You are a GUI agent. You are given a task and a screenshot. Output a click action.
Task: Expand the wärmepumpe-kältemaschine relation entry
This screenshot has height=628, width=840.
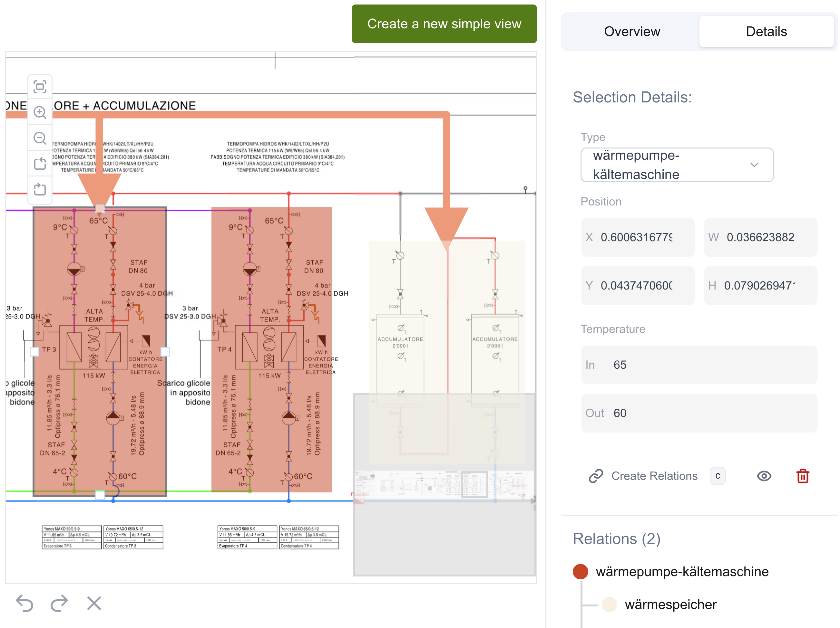click(x=683, y=571)
